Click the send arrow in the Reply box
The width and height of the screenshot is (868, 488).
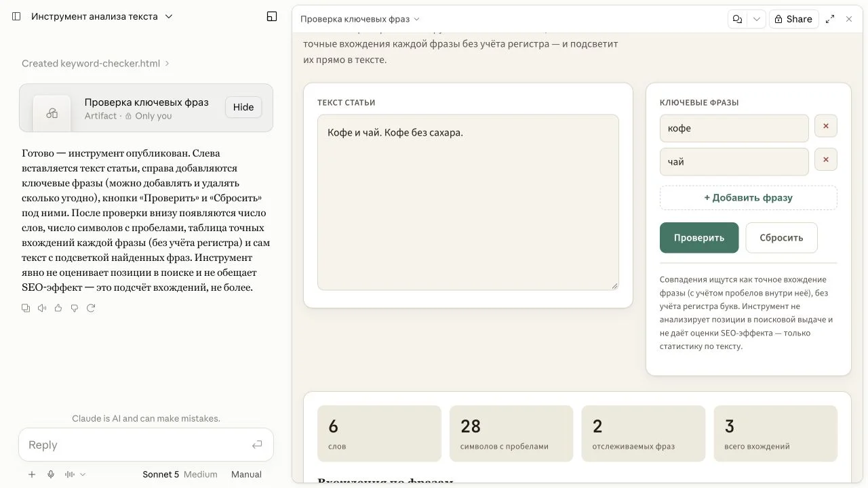(257, 445)
